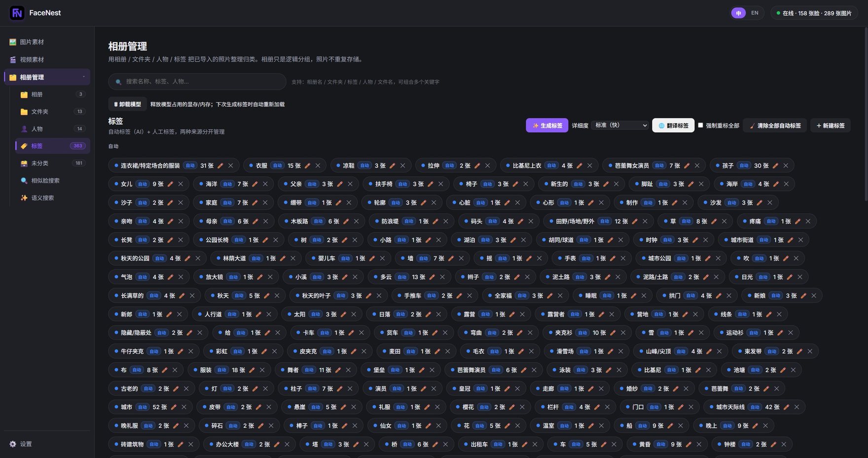Viewport: 868px width, 458px height.
Task: Click 生成标签 button
Action: point(547,125)
